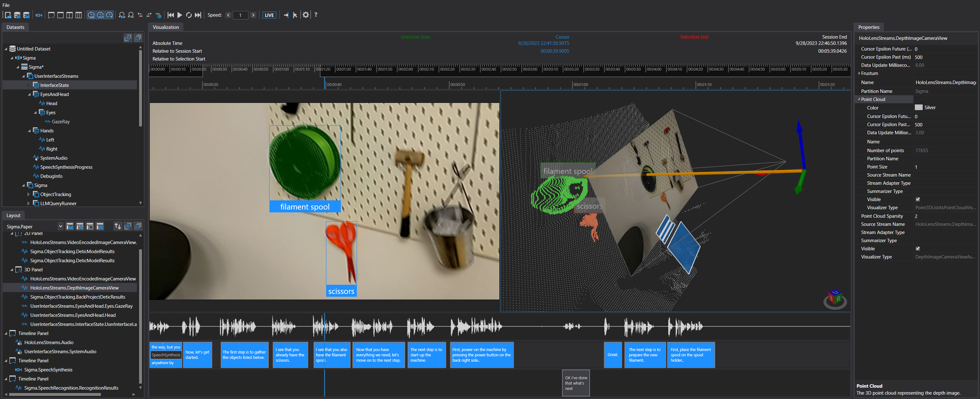980x399 pixels.
Task: Expand the ObjectTracking tree node
Action: (x=29, y=194)
